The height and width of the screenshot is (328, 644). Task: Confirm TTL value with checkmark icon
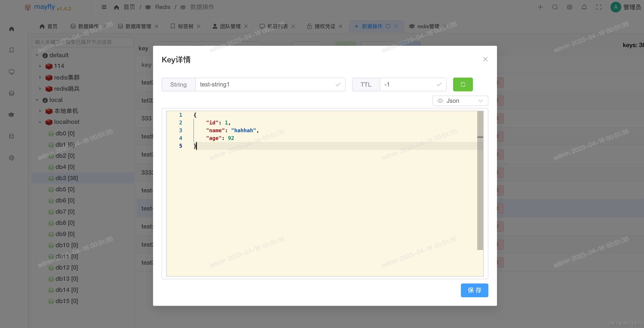click(x=439, y=84)
